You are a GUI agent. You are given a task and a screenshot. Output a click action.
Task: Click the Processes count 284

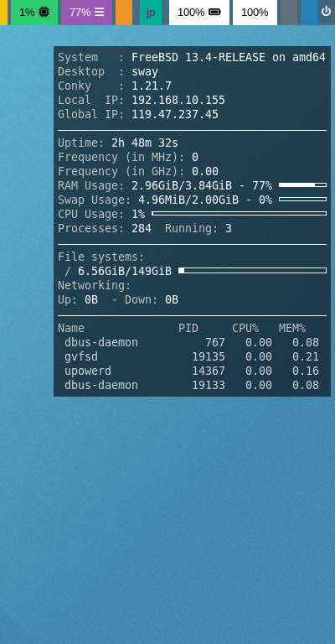coord(142,228)
